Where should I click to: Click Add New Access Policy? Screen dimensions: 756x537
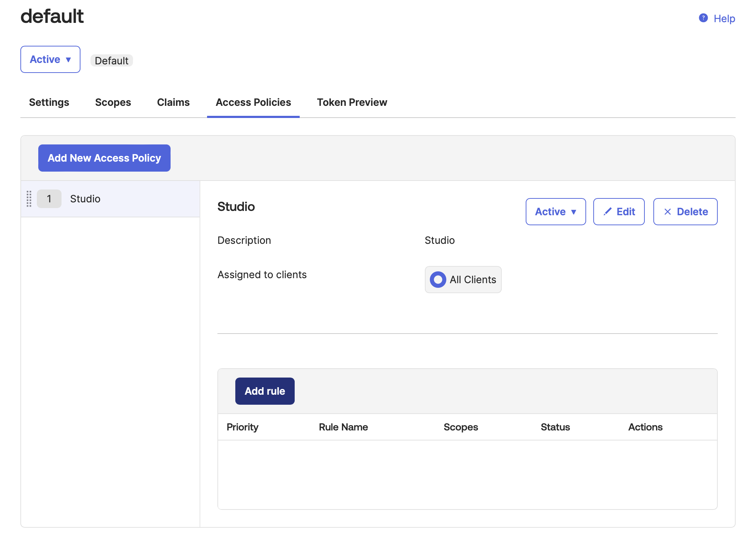[104, 158]
